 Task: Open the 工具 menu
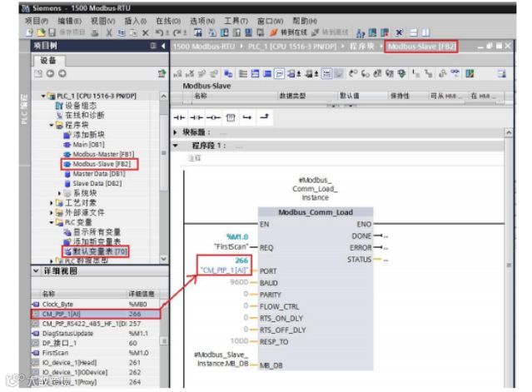coord(236,21)
